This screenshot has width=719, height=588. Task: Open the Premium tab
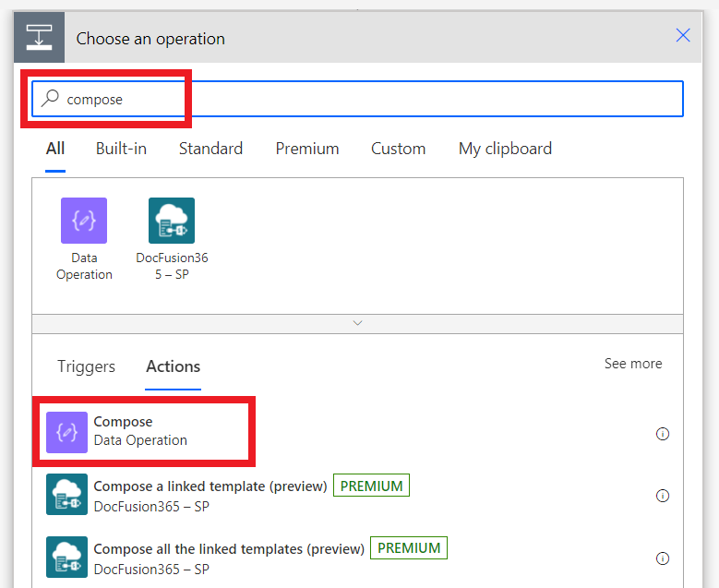pos(307,149)
